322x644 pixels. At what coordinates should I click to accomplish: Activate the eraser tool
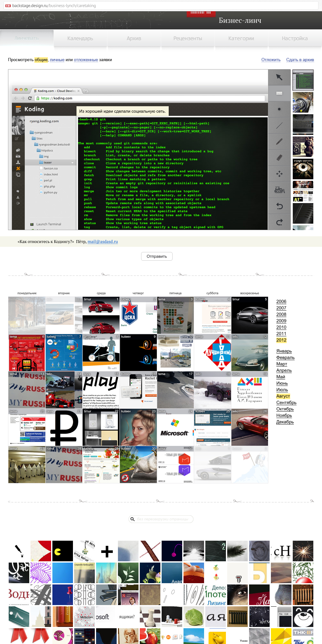pos(279,158)
